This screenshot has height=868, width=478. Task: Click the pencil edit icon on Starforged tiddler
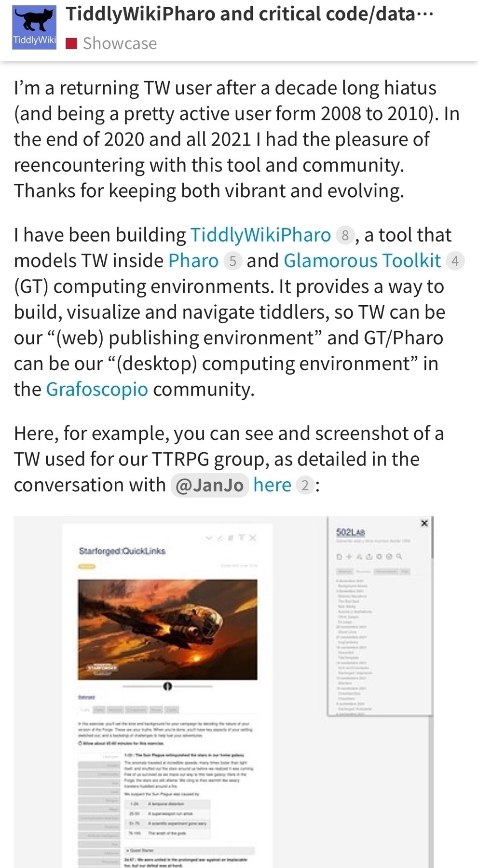[219, 538]
